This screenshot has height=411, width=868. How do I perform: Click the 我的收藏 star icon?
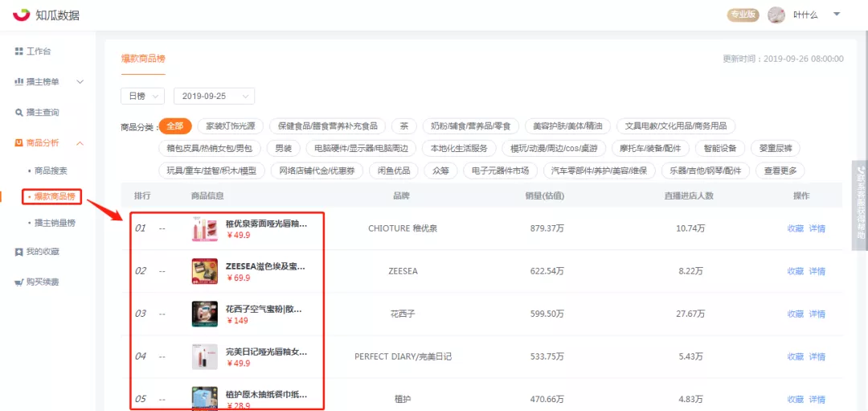tap(18, 252)
